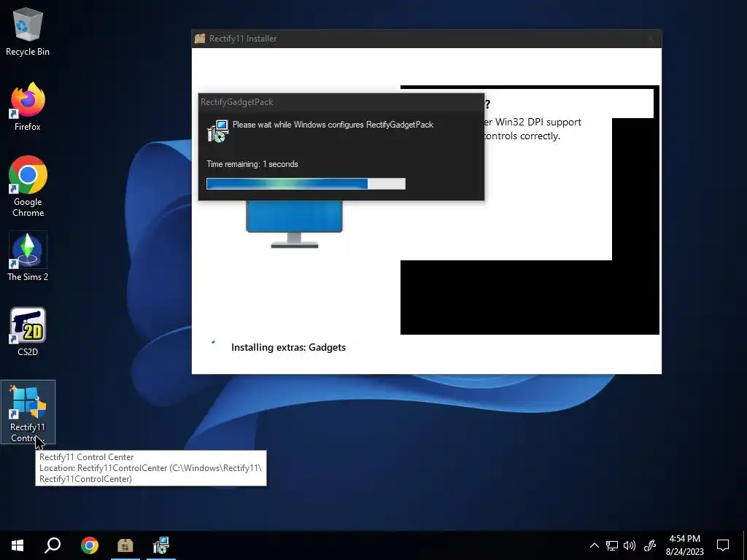
Task: Select The Sims 2 desktop shortcut
Action: tap(28, 256)
